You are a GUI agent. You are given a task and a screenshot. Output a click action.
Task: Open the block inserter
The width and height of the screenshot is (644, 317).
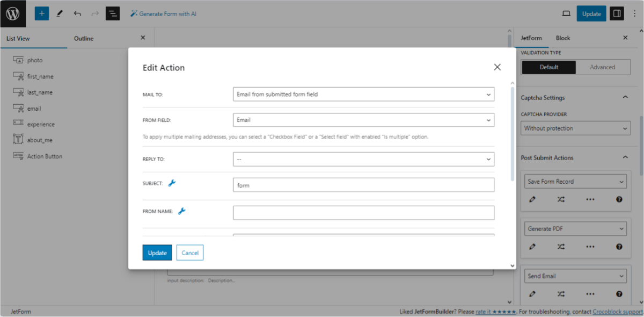click(41, 13)
